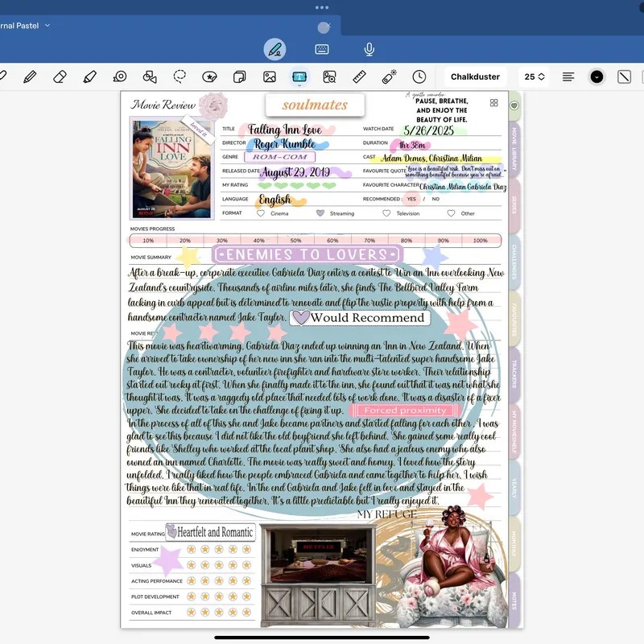The width and height of the screenshot is (644, 644).
Task: Open the three-dot menu at top
Action: tap(322, 7)
